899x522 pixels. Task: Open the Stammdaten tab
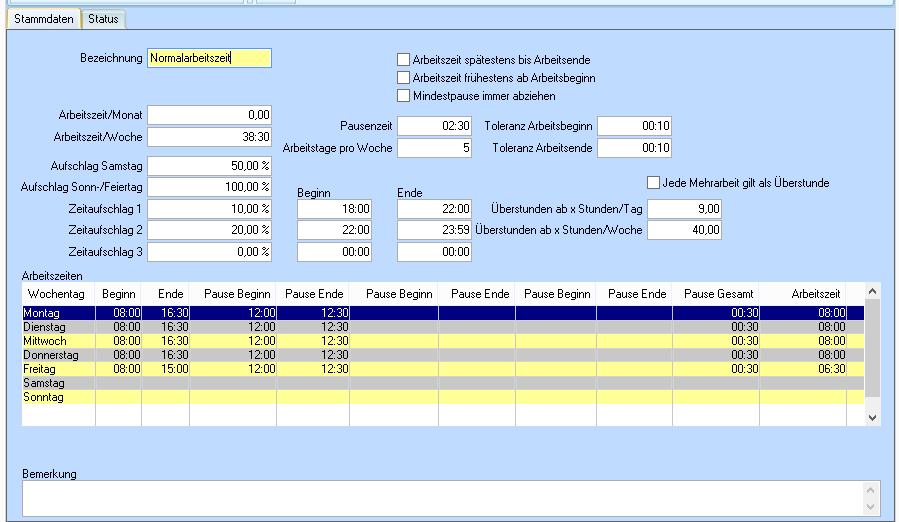(42, 19)
